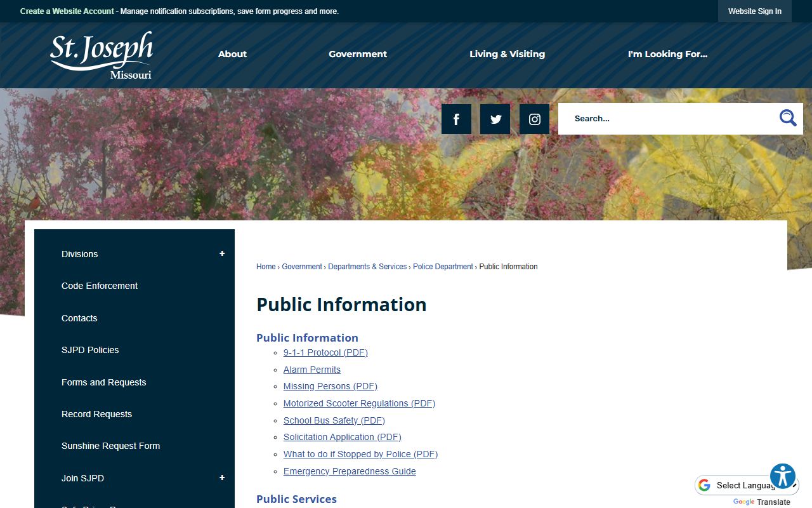Select SJPD Policies in the sidebar
Viewport: 812px width, 508px height.
90,350
